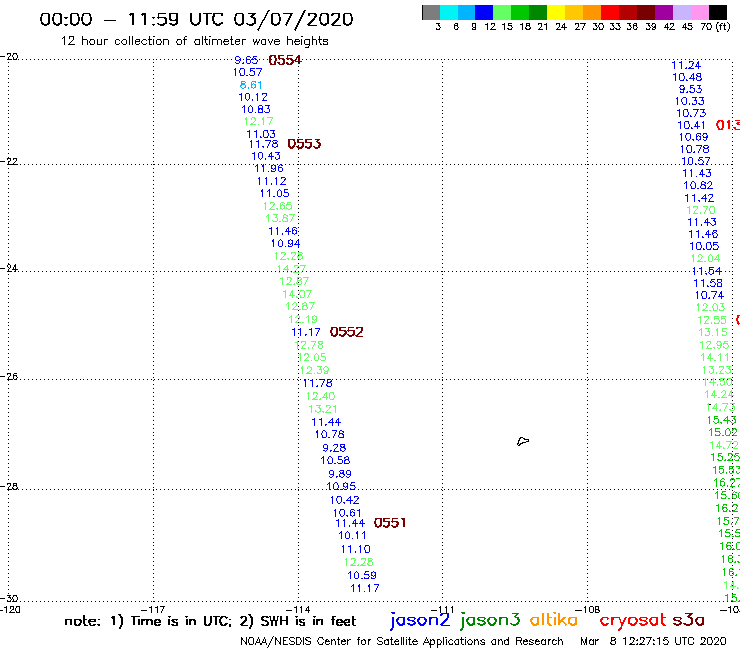Image resolution: width=740 pixels, height=650 pixels.
Task: Click the green 14.07 value
Action: pyautogui.click(x=297, y=294)
